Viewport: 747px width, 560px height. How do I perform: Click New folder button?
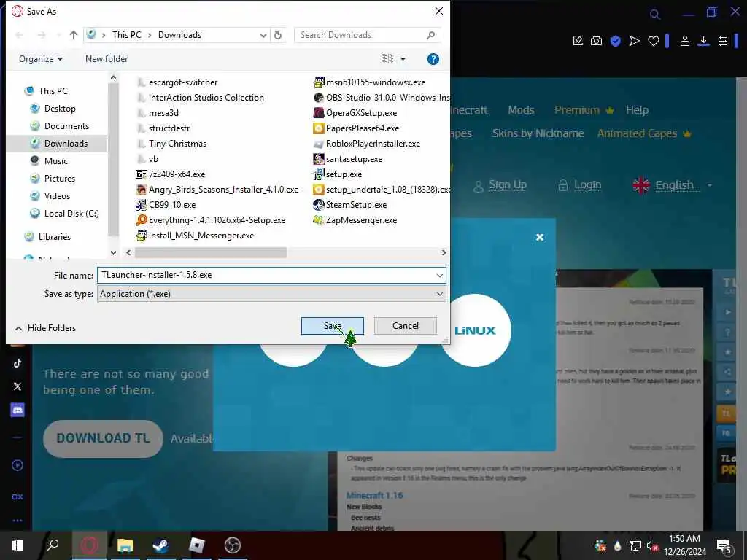[x=107, y=59]
